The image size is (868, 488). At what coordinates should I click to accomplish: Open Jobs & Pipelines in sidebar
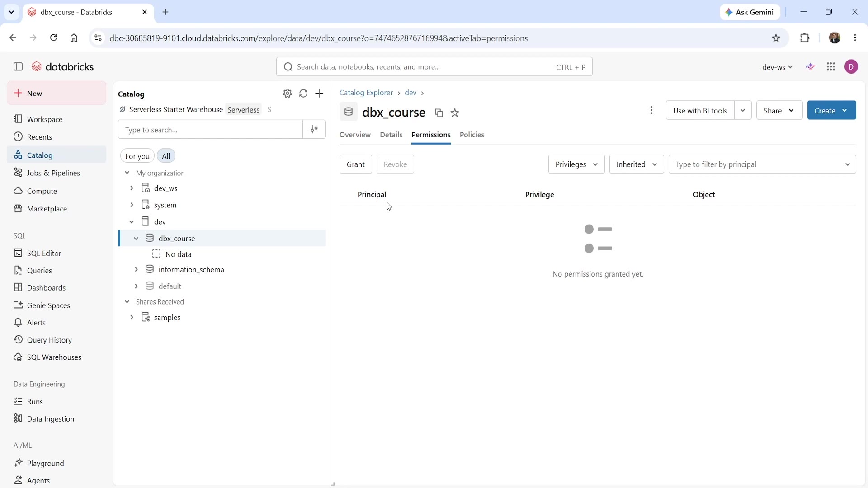(57, 173)
